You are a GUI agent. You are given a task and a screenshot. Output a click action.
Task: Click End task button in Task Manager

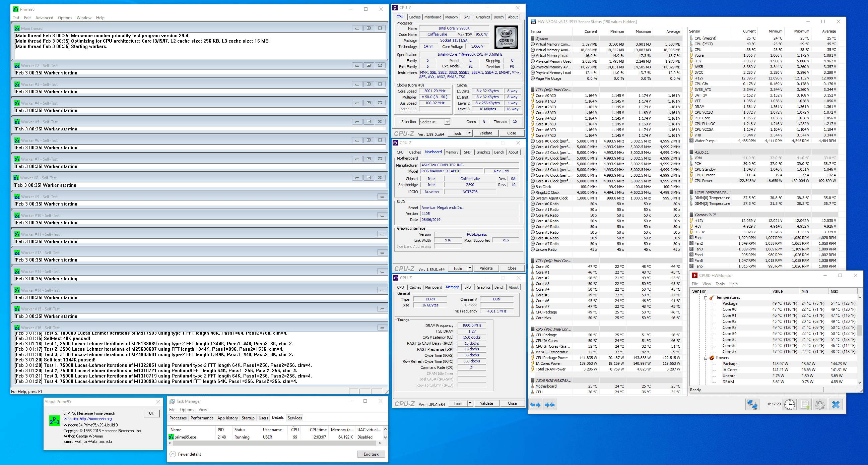[x=371, y=454]
